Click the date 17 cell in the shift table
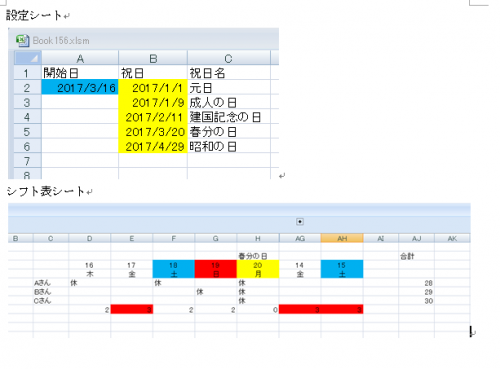 (x=132, y=265)
